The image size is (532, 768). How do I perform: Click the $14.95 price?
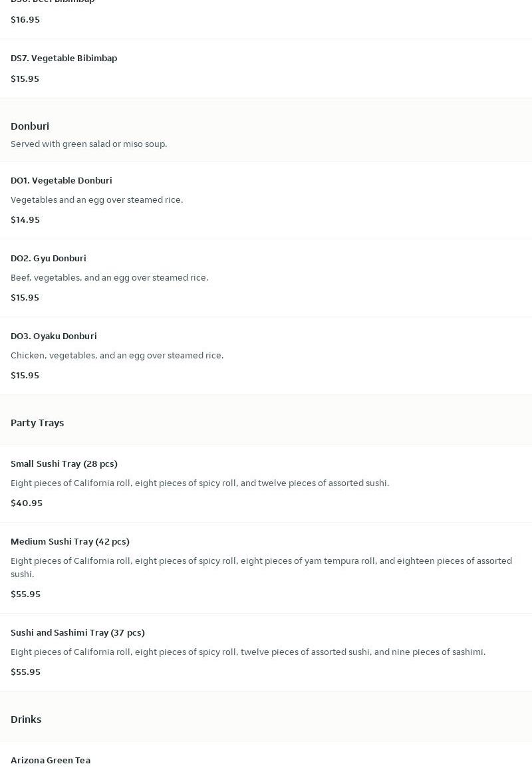point(25,220)
